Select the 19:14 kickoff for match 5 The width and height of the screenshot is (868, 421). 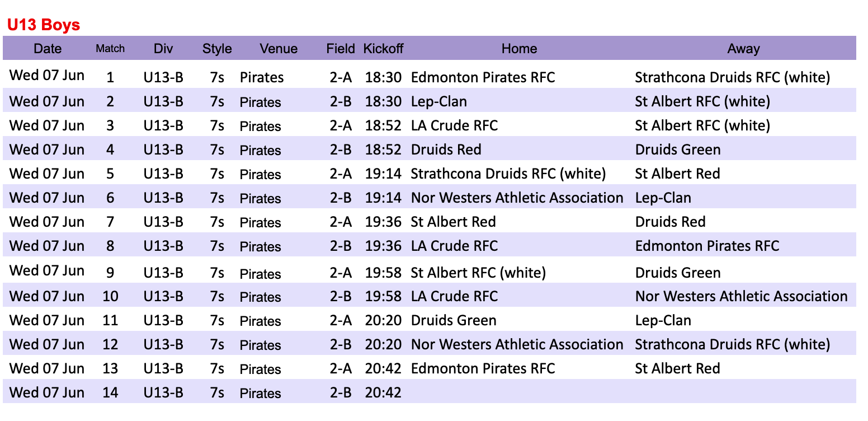tap(383, 174)
